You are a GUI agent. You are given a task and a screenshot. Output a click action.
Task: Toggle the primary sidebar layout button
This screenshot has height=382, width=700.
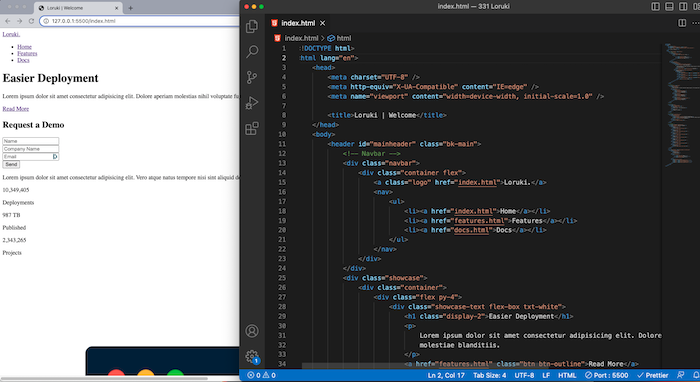[x=655, y=6]
